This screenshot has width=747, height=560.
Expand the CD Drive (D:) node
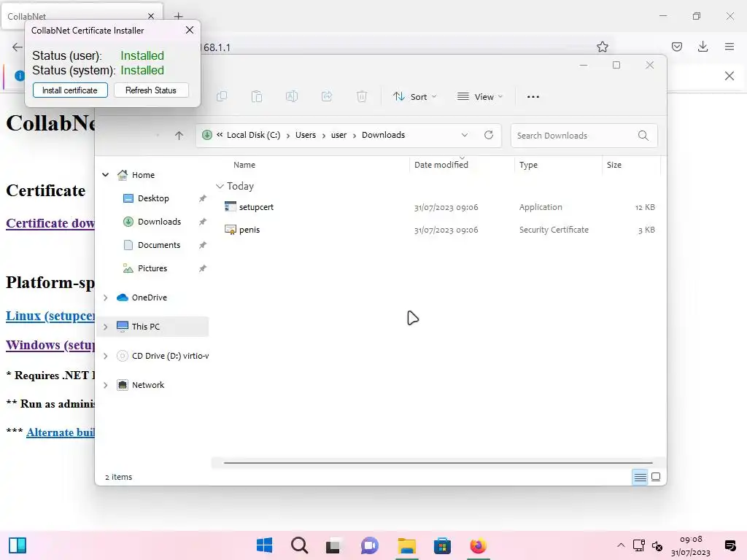click(105, 356)
